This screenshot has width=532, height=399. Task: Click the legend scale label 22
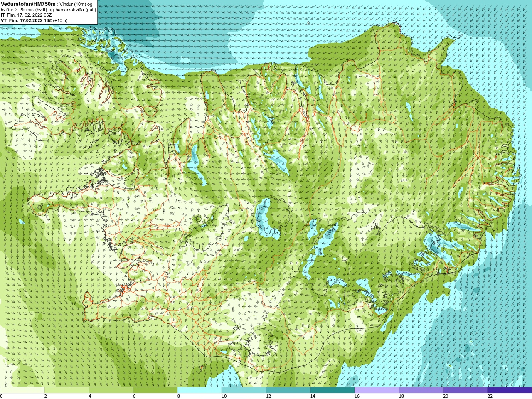490,396
